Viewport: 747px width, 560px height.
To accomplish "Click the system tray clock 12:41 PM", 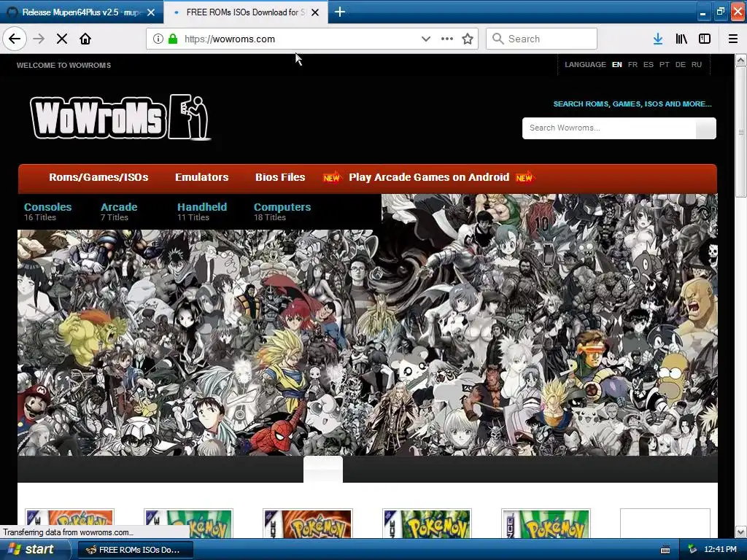I will point(720,550).
